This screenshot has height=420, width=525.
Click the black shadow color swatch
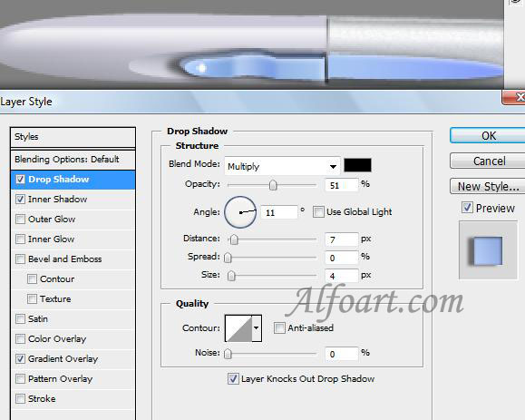357,165
